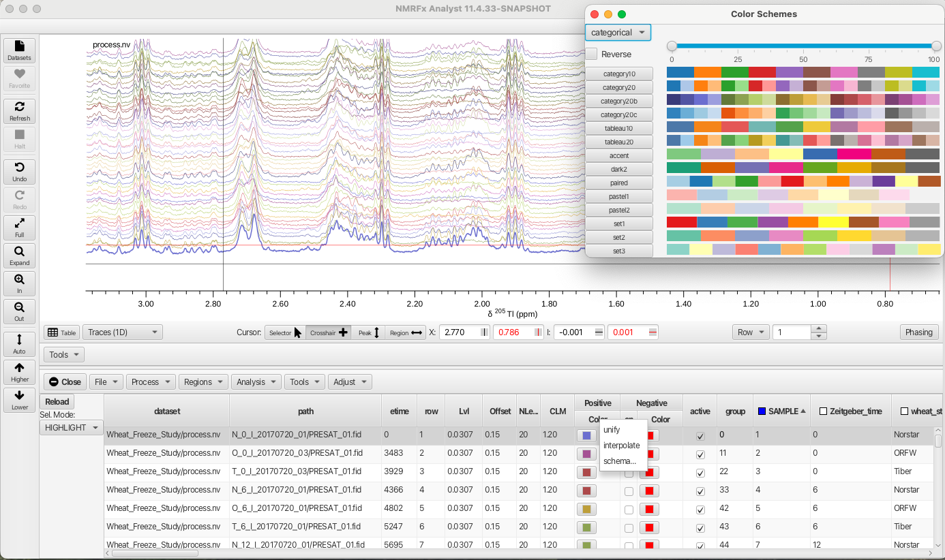Activate the Crosshair cursor mode
The width and height of the screenshot is (945, 560).
[329, 332]
